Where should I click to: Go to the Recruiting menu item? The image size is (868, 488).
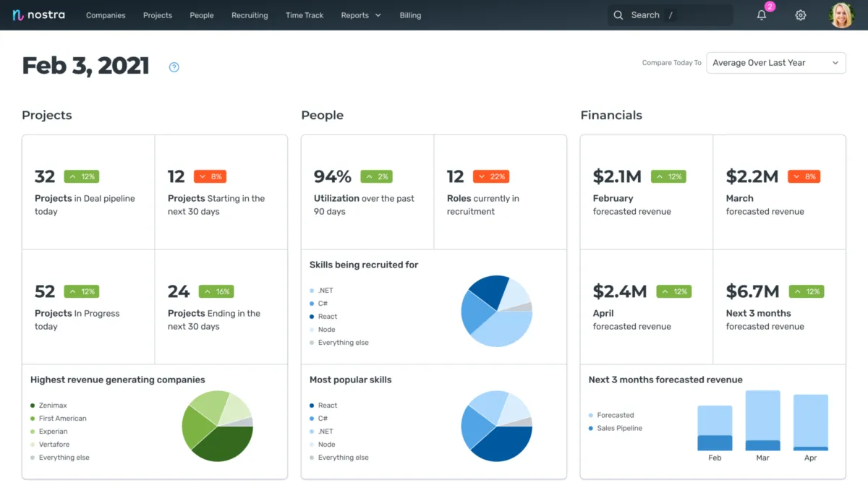coord(250,15)
